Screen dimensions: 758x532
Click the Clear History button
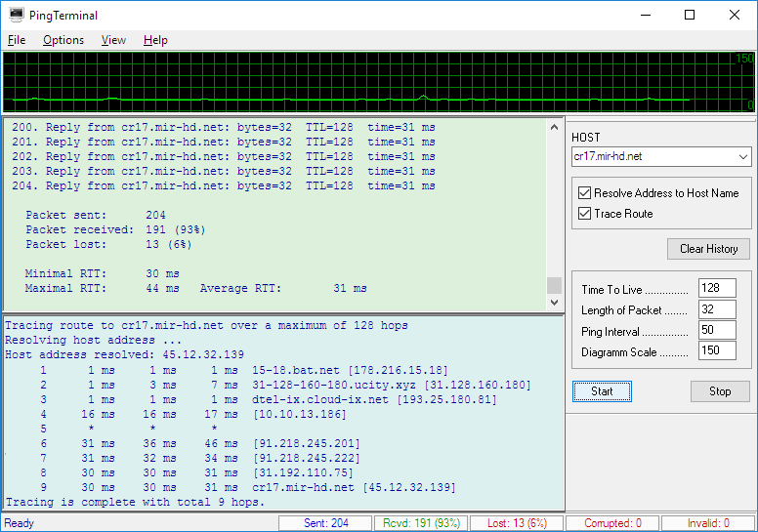click(x=709, y=249)
